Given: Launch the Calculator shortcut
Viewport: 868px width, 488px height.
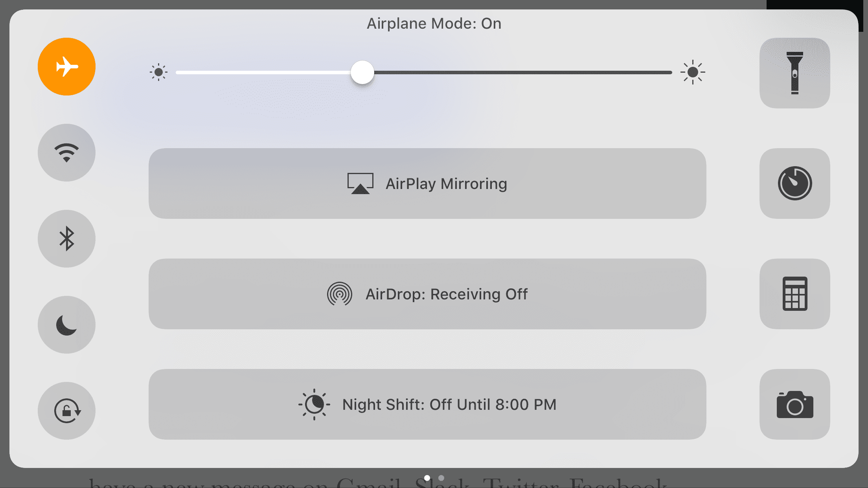Looking at the screenshot, I should coord(794,294).
